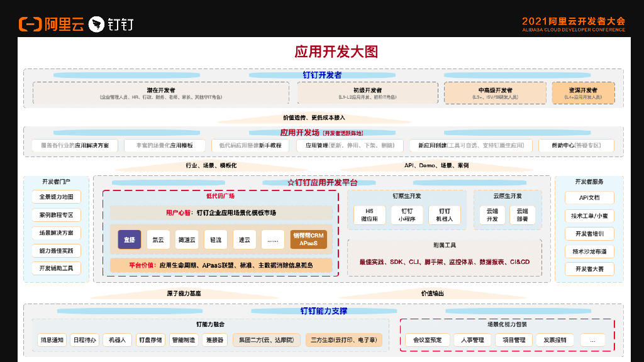Select the 氚云 tile
The width and height of the screenshot is (644, 362).
(x=158, y=239)
